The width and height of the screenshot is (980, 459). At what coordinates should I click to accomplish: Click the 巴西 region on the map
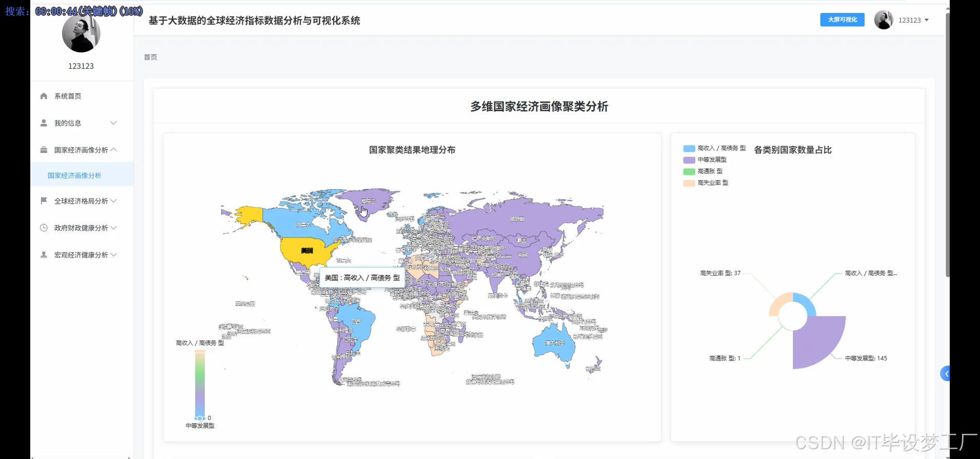(356, 322)
